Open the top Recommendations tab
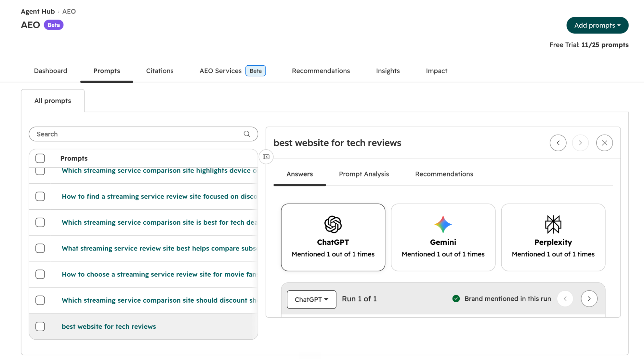Viewport: 644px width, 359px height. (x=321, y=71)
